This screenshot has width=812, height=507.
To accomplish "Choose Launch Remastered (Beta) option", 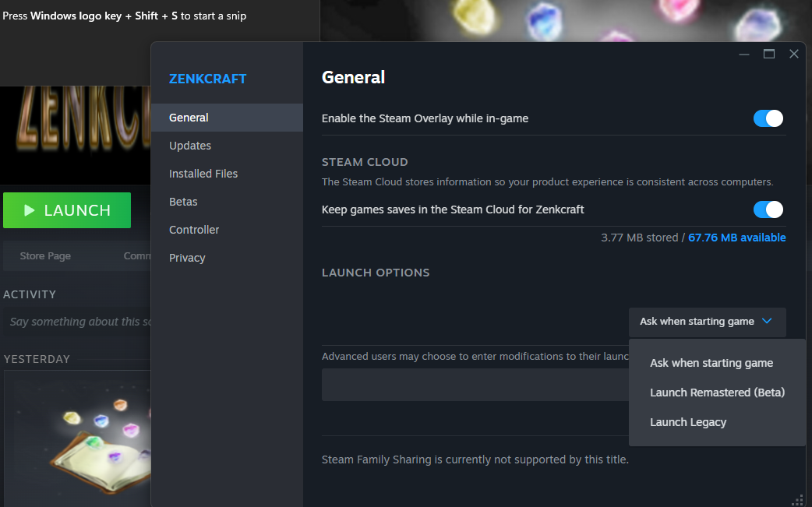I will pyautogui.click(x=717, y=393).
